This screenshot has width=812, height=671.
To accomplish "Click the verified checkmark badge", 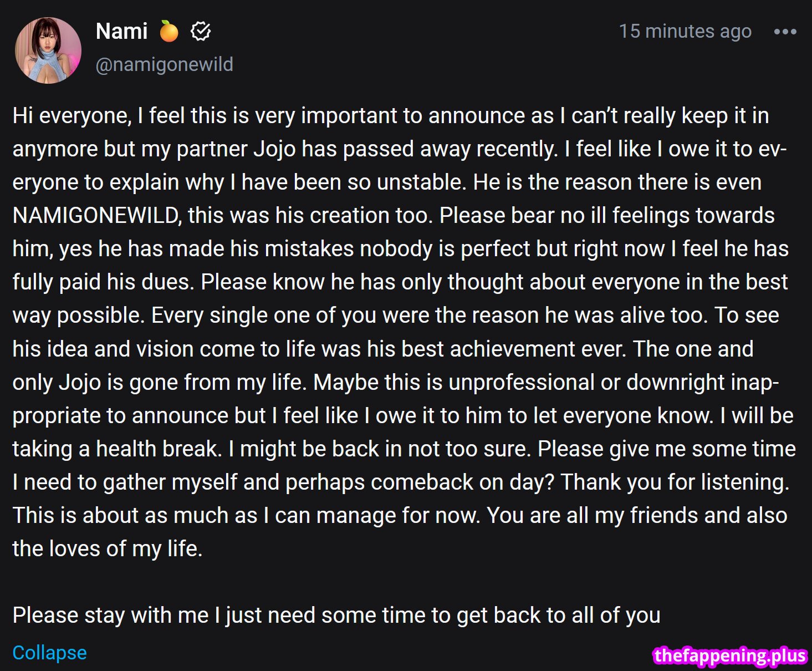I will (201, 32).
